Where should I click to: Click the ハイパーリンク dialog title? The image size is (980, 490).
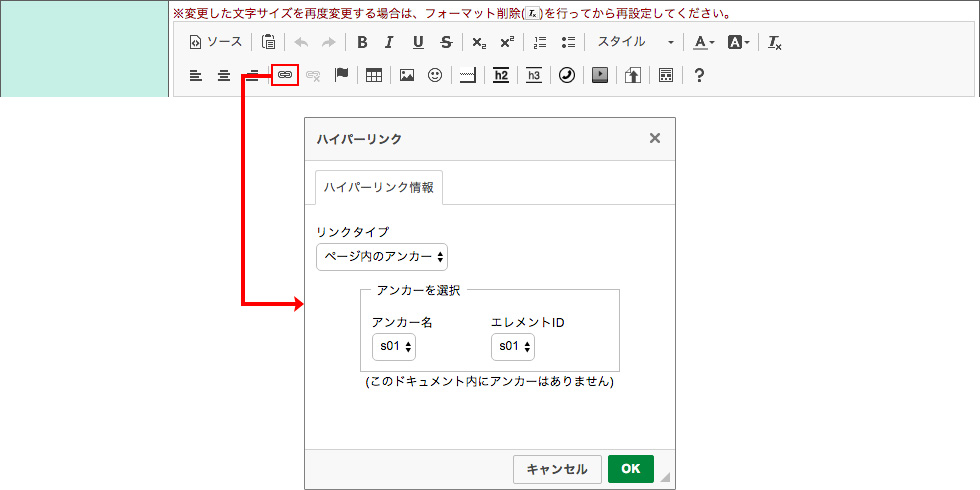(359, 139)
